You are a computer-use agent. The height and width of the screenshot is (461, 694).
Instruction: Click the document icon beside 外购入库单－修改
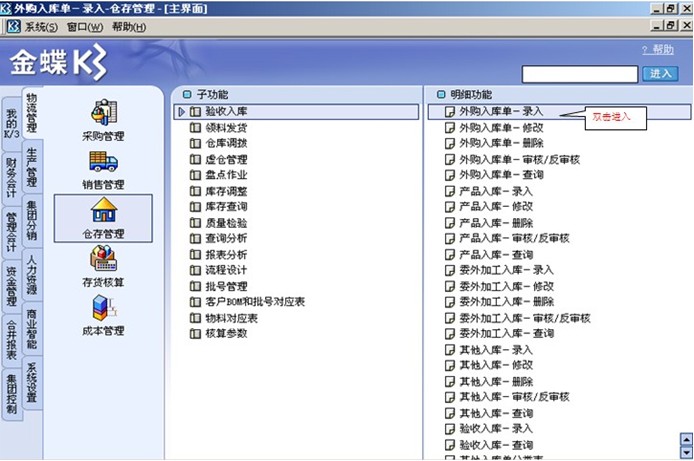pyautogui.click(x=449, y=128)
